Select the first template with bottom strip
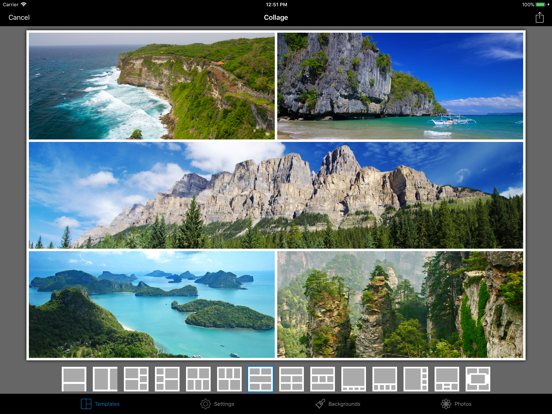This screenshot has height=414, width=552. [x=74, y=379]
